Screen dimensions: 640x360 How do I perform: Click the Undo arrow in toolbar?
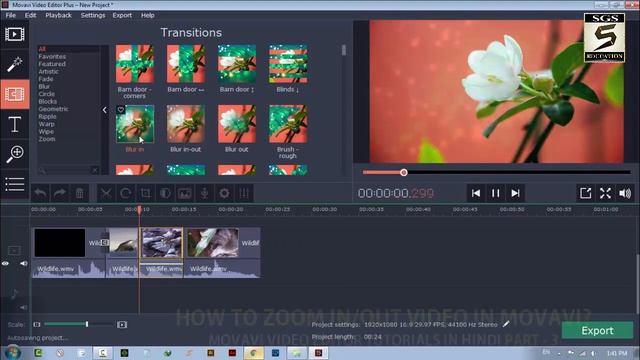click(40, 193)
